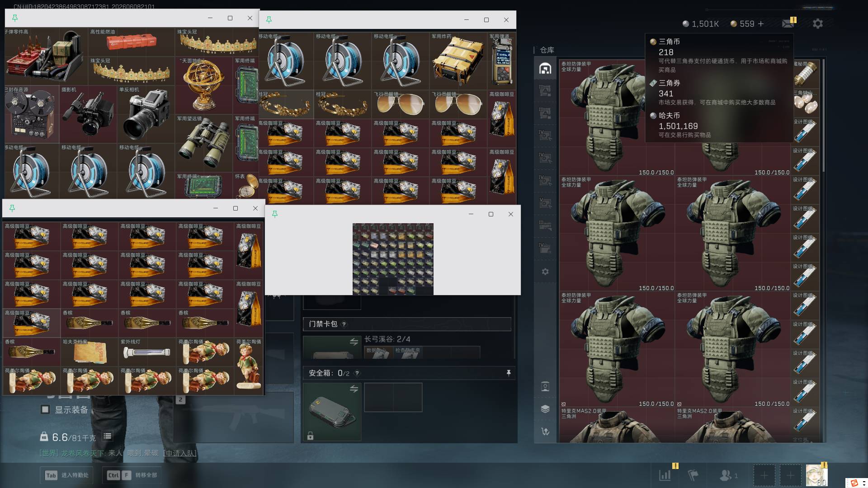Open the statistics bar chart icon at bottom
The height and width of the screenshot is (488, 868).
[x=665, y=475]
